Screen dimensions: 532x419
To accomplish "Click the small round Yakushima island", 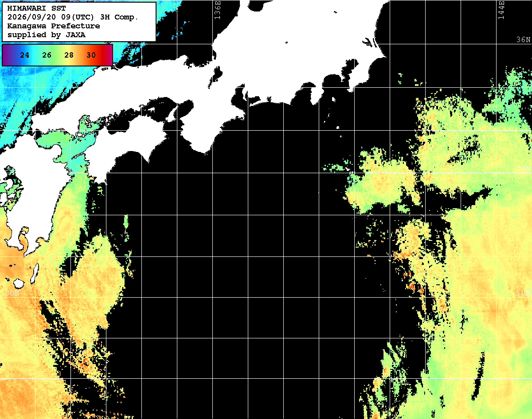I will [x=19, y=283].
